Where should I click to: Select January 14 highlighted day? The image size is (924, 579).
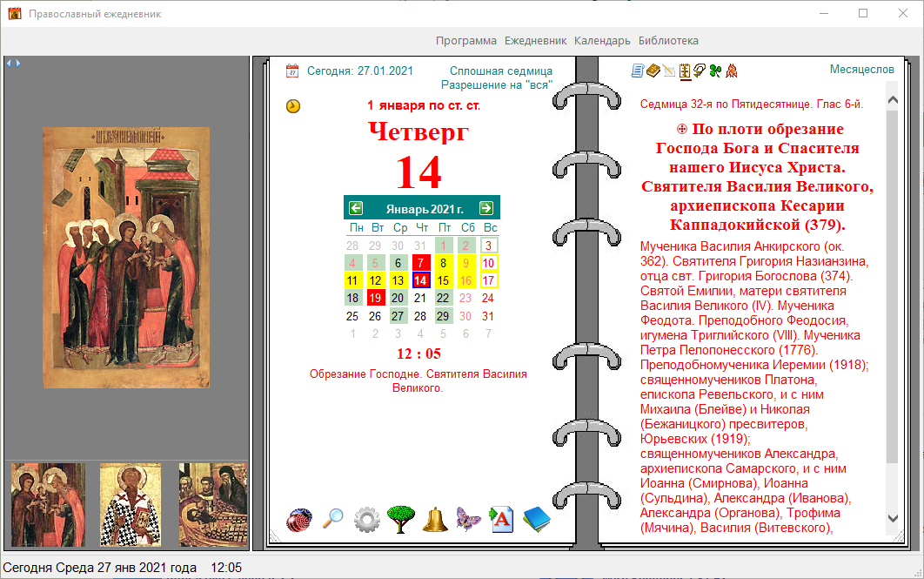421,280
